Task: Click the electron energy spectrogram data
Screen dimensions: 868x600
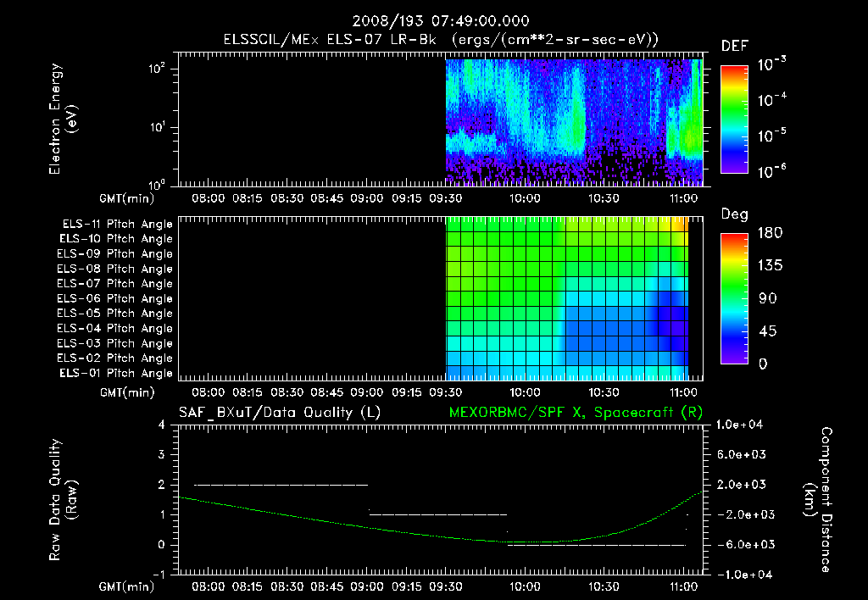Action: click(574, 122)
